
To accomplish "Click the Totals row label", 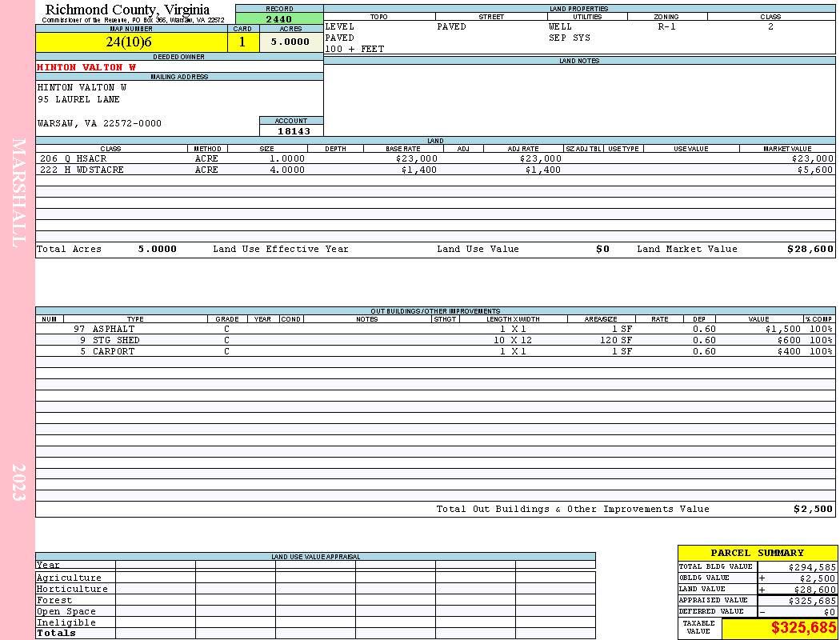I will (56, 633).
